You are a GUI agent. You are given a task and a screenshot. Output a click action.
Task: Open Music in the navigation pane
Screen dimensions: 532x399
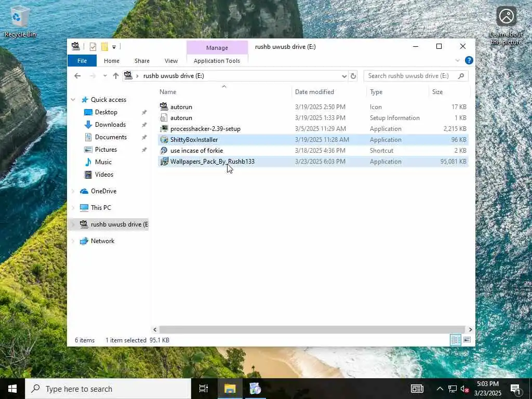103,162
